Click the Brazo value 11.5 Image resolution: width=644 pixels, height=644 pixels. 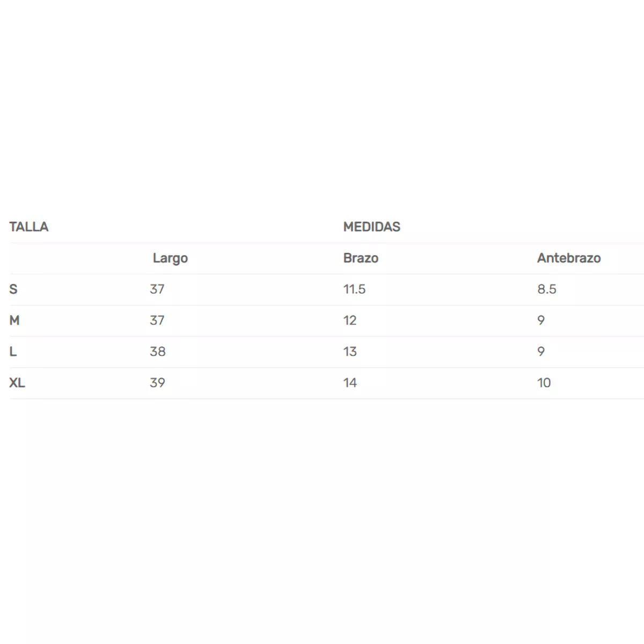tap(355, 289)
